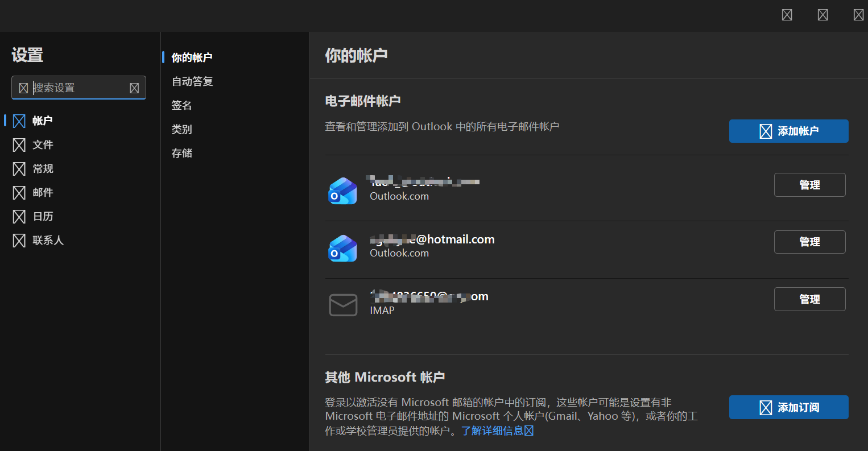868x451 pixels.
Task: Select 类别 in the submenu
Action: 182,129
